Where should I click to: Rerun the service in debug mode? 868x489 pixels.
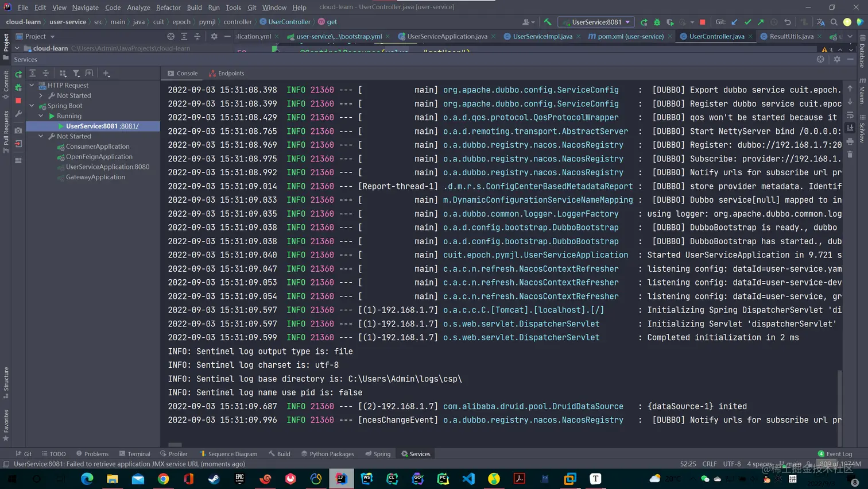tap(18, 87)
